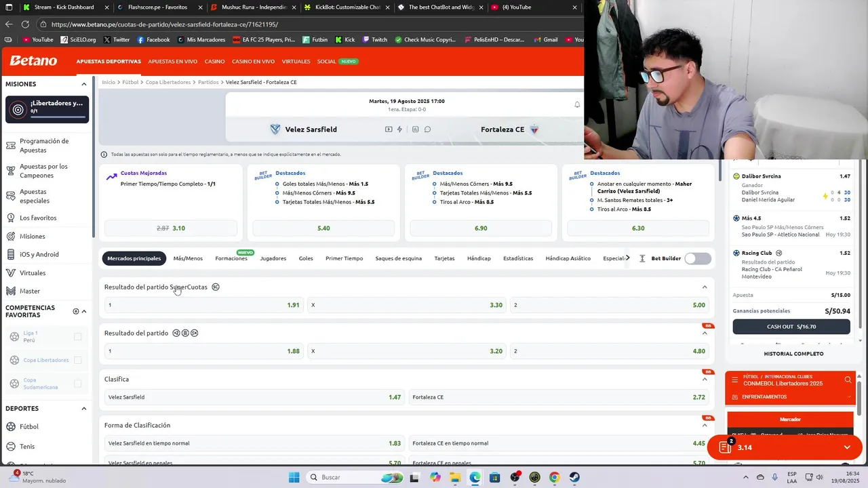The width and height of the screenshot is (868, 488).
Task: Collapse the Resultado del partido market
Action: [x=705, y=333]
